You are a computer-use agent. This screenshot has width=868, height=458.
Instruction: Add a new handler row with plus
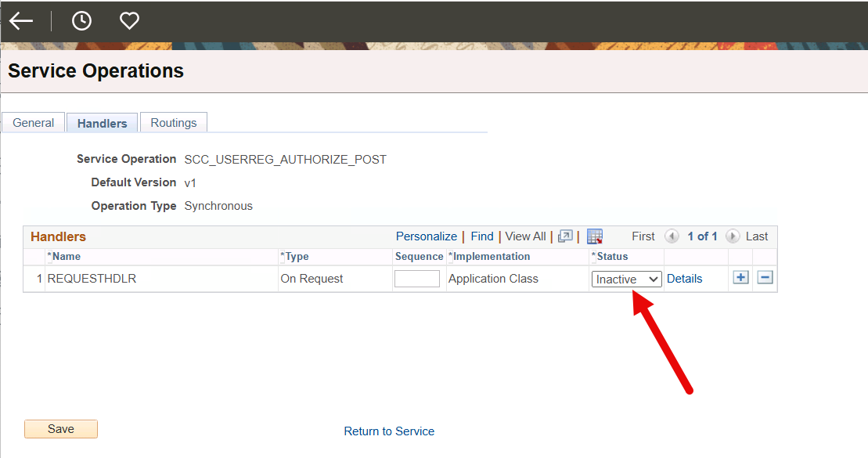pyautogui.click(x=740, y=278)
